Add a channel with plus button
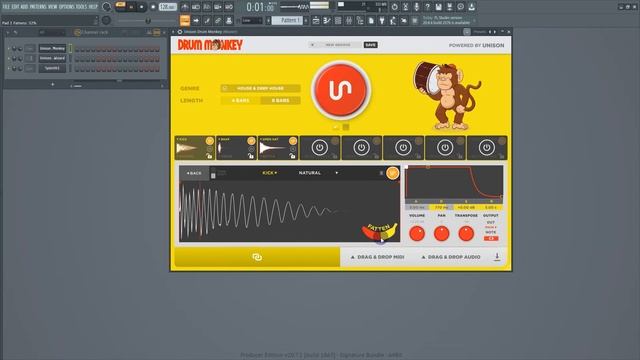Screen dimensions: 640x360 (52, 84)
